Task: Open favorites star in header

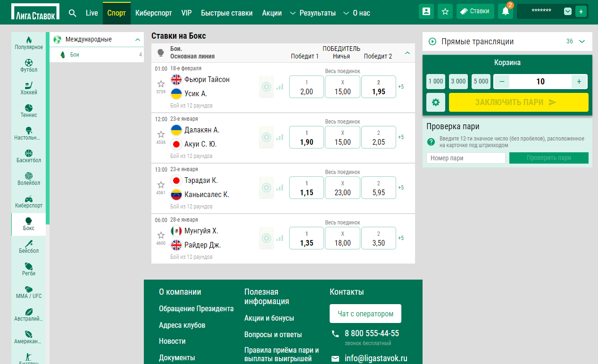Action: pyautogui.click(x=445, y=11)
